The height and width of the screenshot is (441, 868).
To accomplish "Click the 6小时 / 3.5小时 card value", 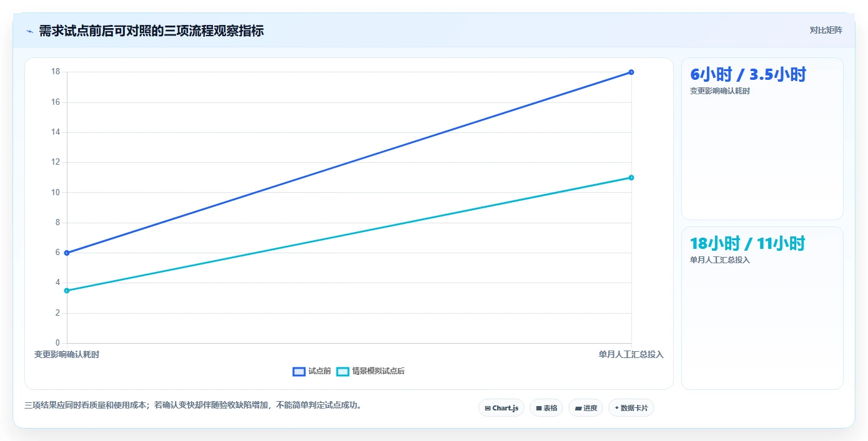I will pyautogui.click(x=748, y=74).
